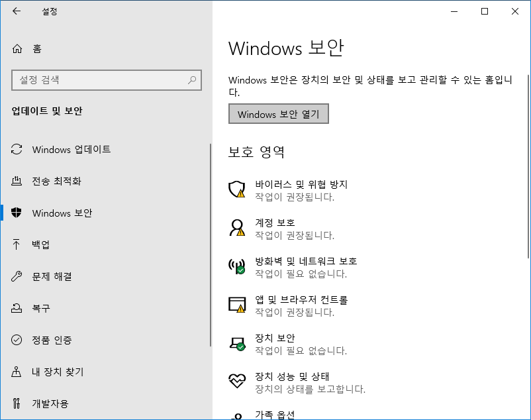Click the 내 장치 찾기 person icon
Image resolution: width=531 pixels, height=420 pixels.
pos(17,372)
